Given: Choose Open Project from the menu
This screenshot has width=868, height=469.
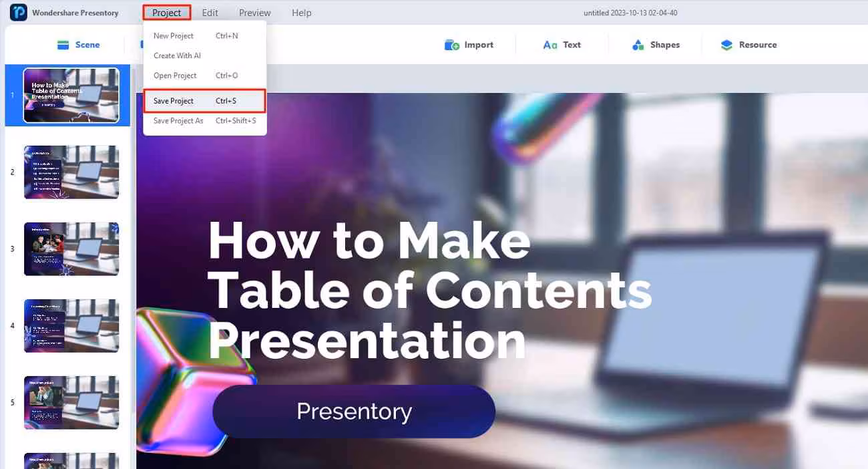Looking at the screenshot, I should click(205, 75).
